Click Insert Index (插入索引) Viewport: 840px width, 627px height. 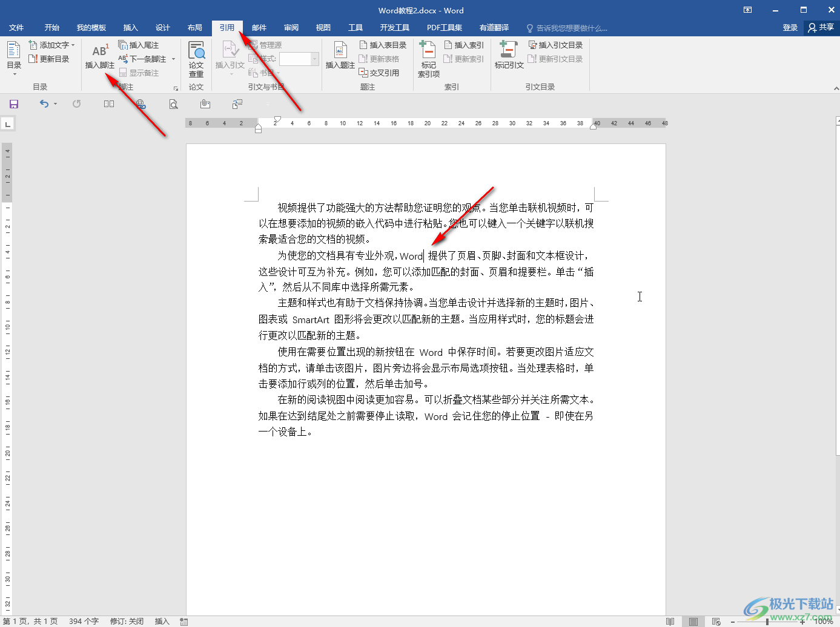pyautogui.click(x=464, y=45)
